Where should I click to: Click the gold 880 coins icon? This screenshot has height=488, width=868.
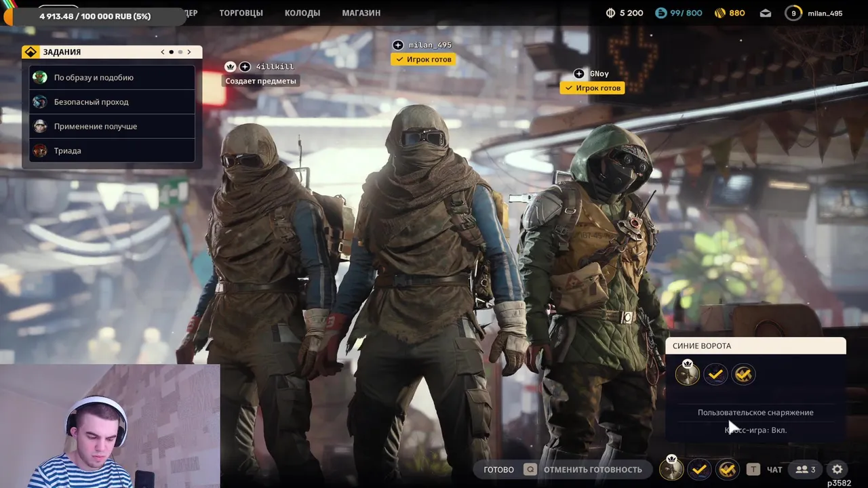tap(719, 13)
